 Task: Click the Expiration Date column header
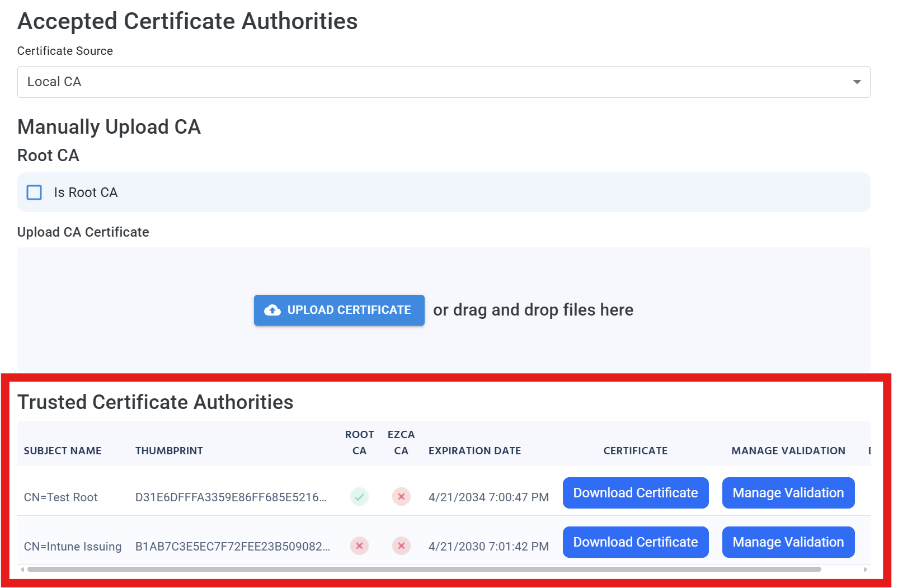point(474,450)
